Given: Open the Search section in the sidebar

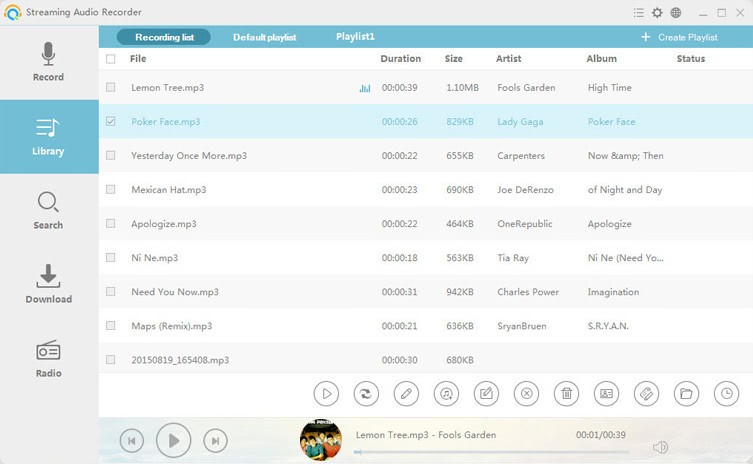Looking at the screenshot, I should (48, 211).
